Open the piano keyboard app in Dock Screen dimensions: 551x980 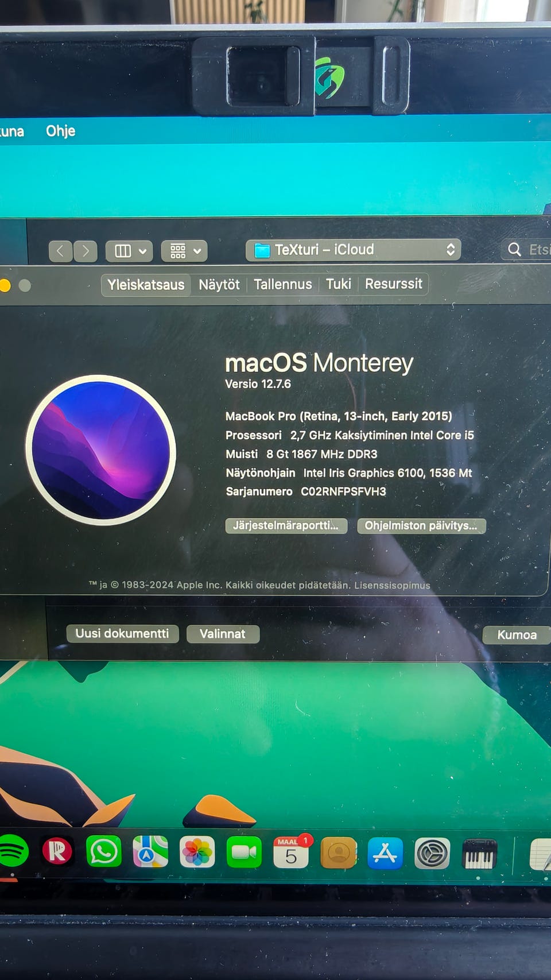479,854
